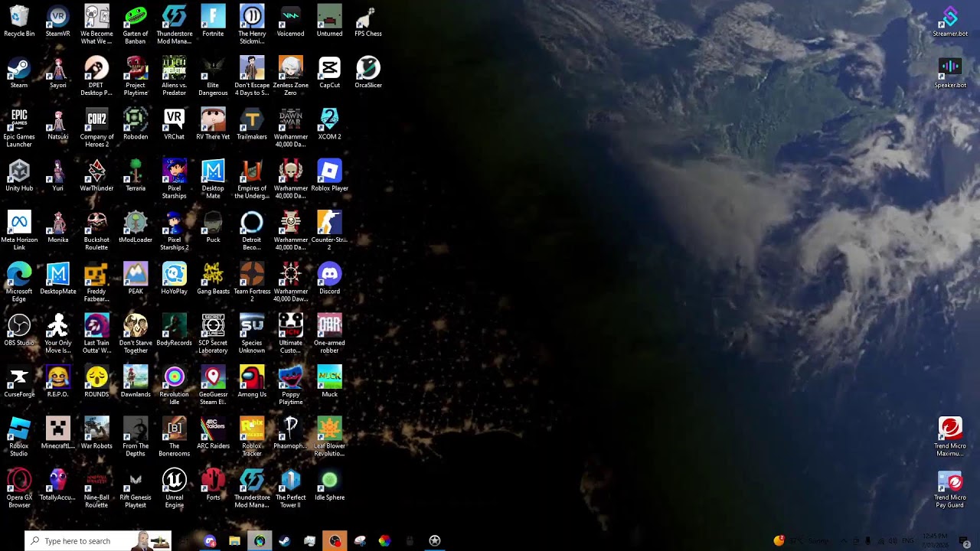
Task: Open Discord desktop shortcut
Action: pyautogui.click(x=329, y=279)
